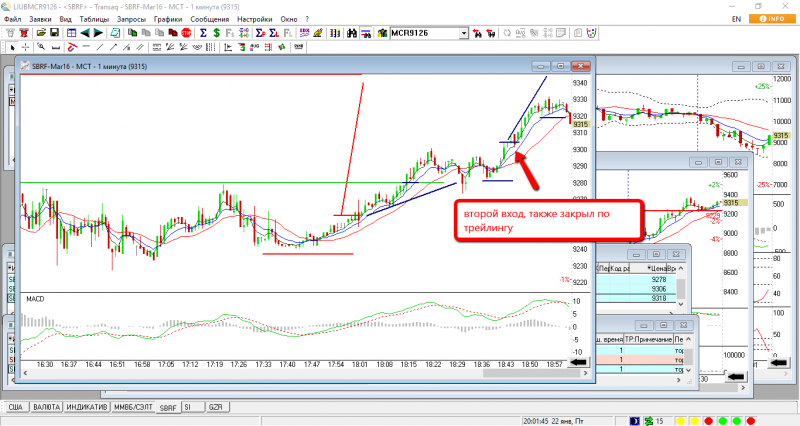Image resolution: width=800 pixels, height=426 pixels.
Task: Select the diagonal trend line tool
Action: [x=100, y=47]
